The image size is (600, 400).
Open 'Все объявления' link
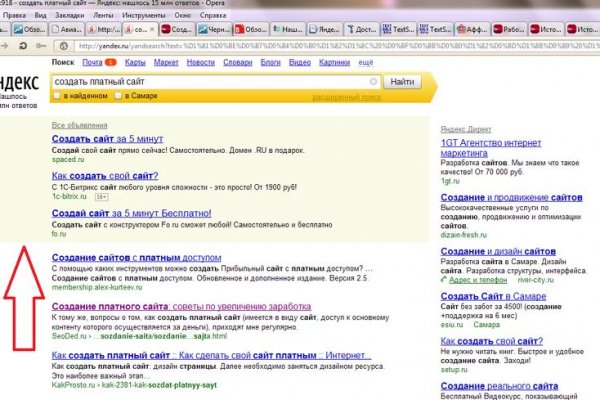click(x=79, y=125)
